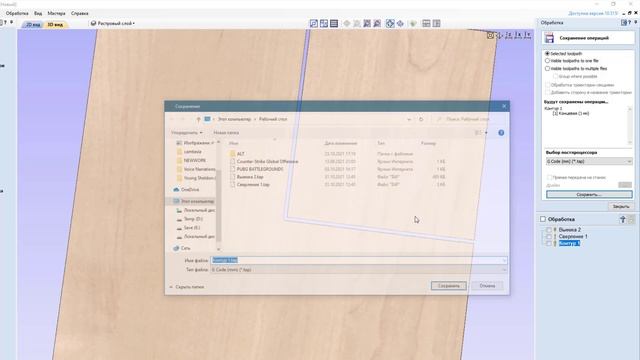Select the camtasia folder in sidebar
Screen dimensions: 640x360
190,152
